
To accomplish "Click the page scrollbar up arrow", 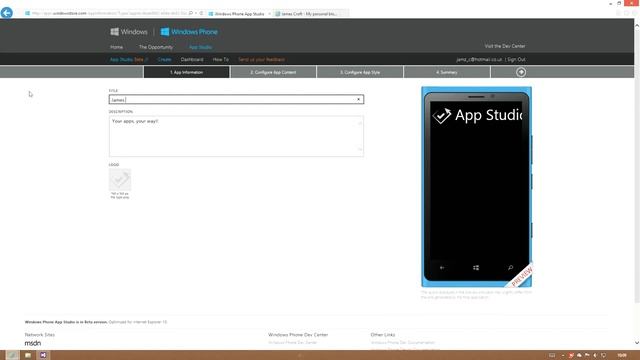I will (637, 25).
